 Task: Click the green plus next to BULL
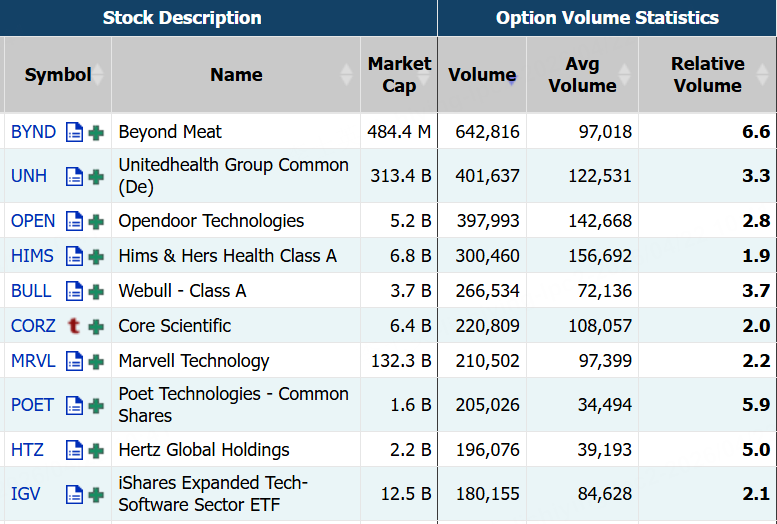[x=96, y=291]
